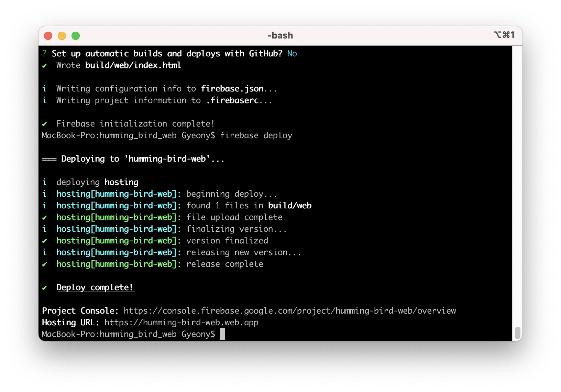The height and width of the screenshot is (392, 561).
Task: Click the 'Project Console:' label
Action: tap(80, 311)
